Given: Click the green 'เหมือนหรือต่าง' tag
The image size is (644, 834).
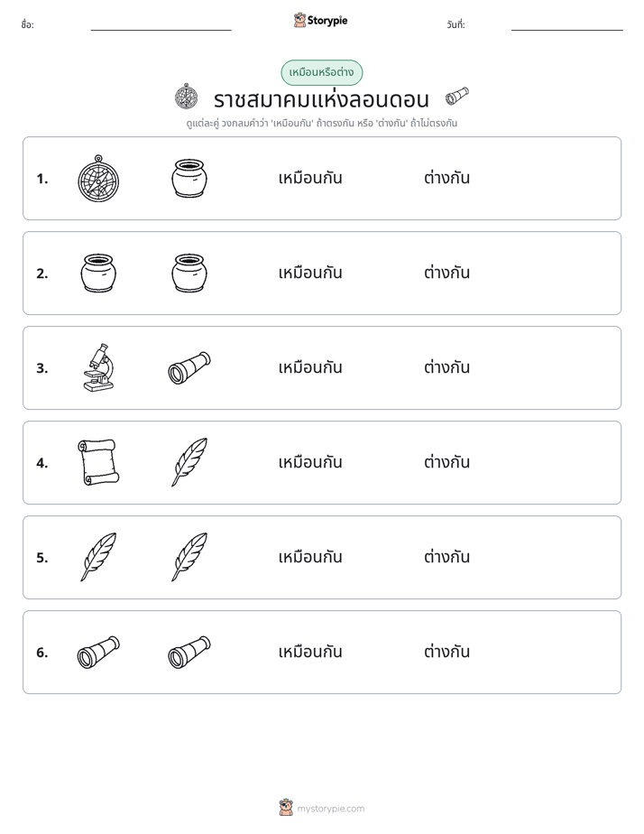Looking at the screenshot, I should click(x=321, y=72).
